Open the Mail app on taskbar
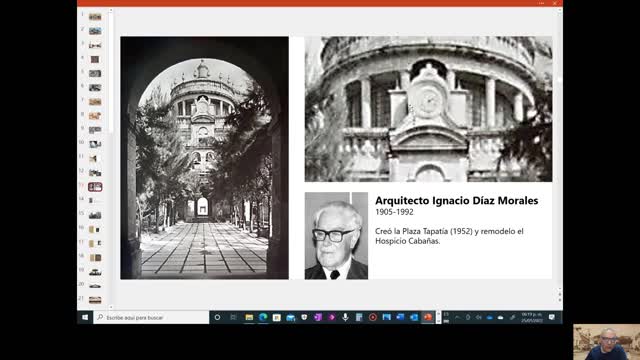The width and height of the screenshot is (640, 360). click(x=291, y=317)
